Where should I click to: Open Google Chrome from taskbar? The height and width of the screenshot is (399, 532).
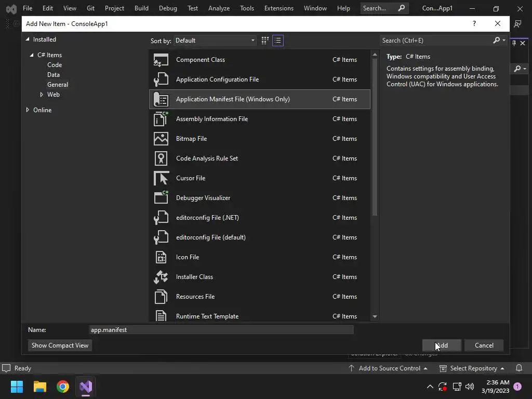pos(63,387)
